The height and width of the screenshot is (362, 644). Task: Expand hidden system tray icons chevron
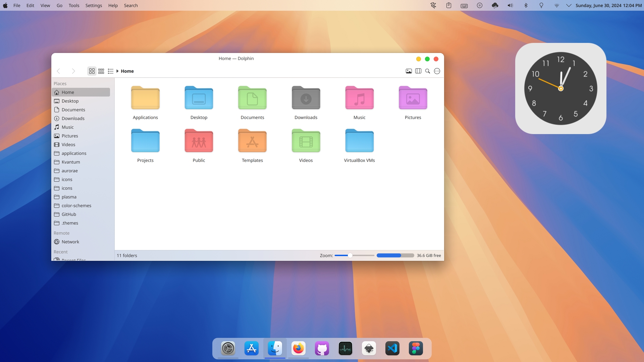(x=569, y=5)
